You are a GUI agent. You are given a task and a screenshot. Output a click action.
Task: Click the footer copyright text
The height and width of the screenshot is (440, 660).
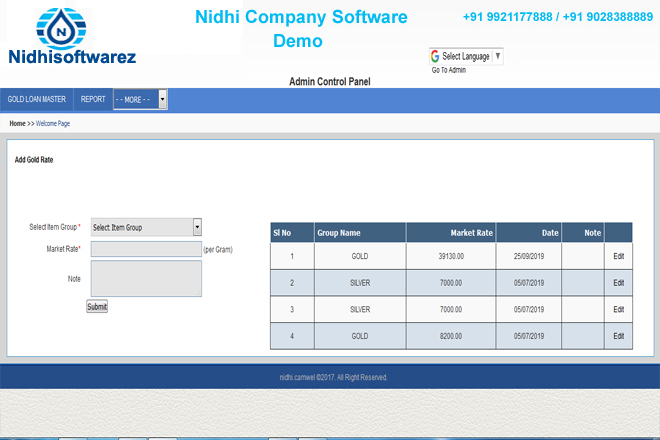tap(333, 377)
